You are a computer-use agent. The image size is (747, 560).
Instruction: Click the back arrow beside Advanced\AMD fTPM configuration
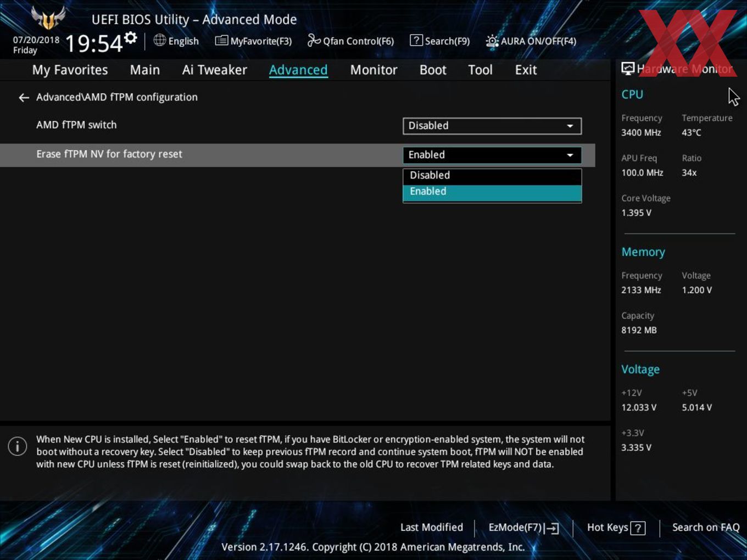24,98
